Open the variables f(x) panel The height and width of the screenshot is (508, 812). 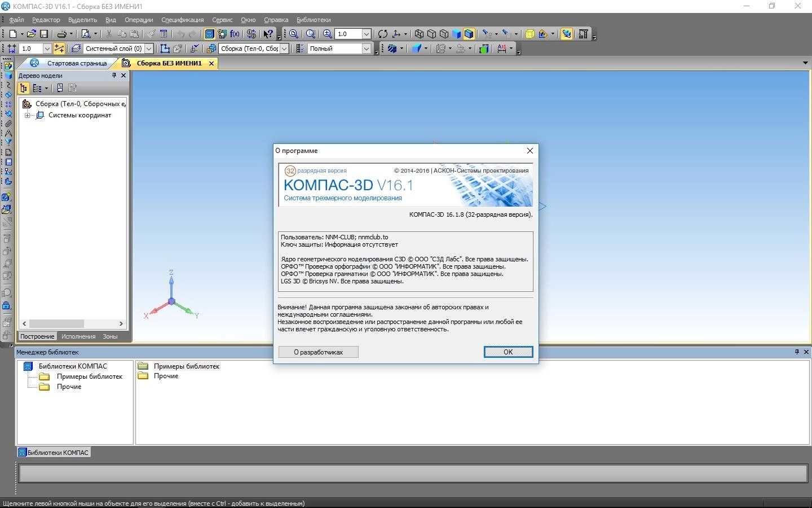(x=235, y=34)
